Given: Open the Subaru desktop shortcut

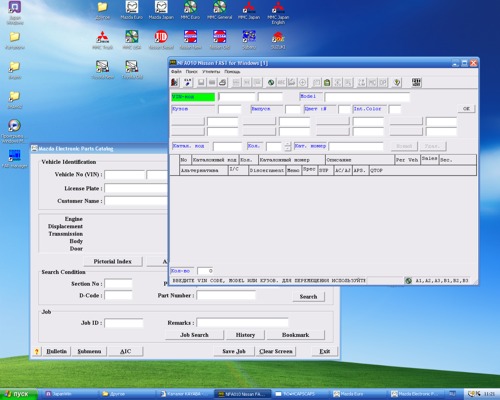Looking at the screenshot, I should point(249,40).
